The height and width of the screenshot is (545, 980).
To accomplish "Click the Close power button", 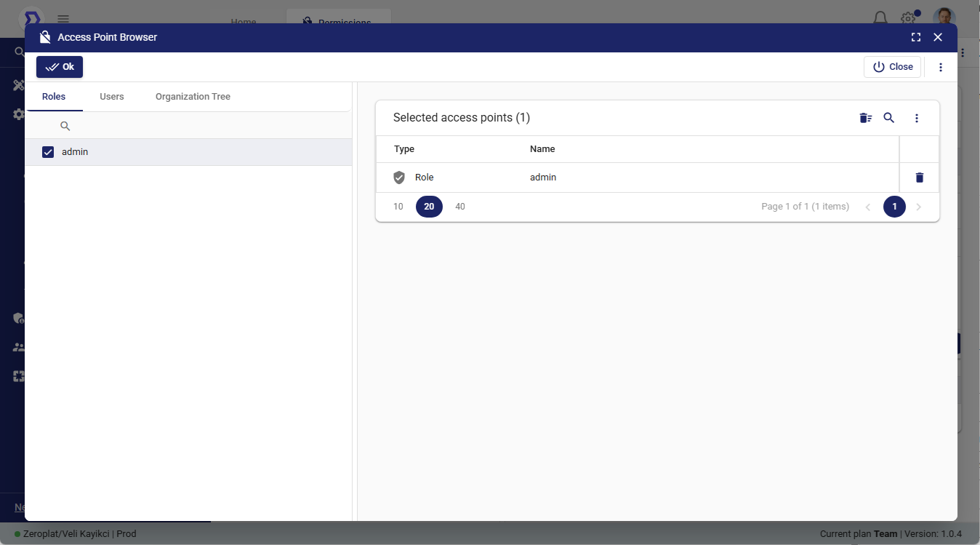I will [x=892, y=67].
